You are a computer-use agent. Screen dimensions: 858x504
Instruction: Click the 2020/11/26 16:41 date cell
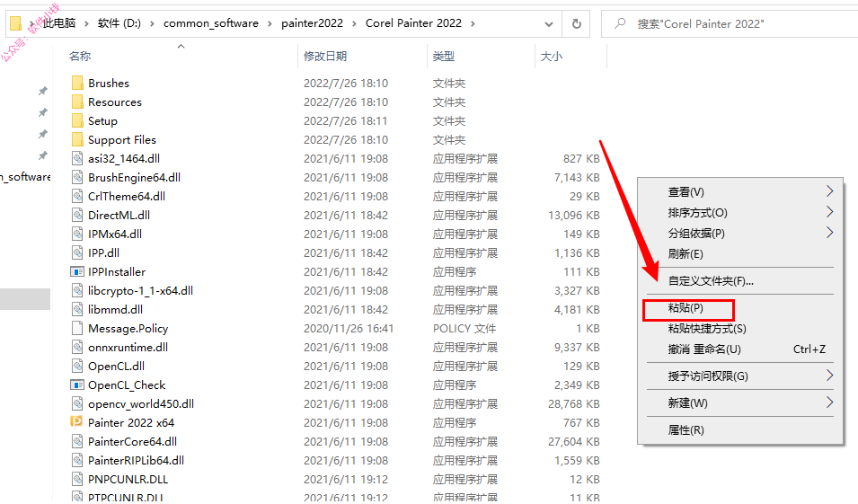pos(349,329)
